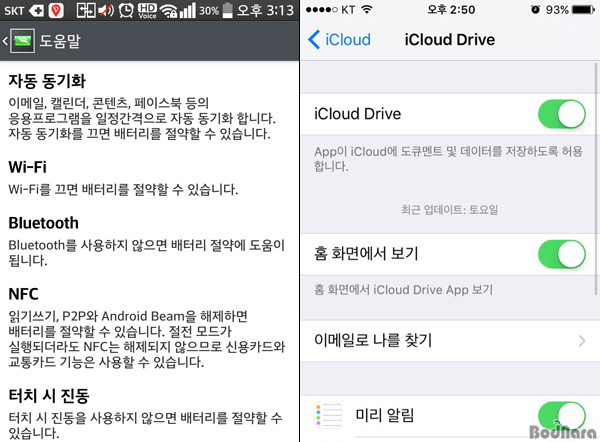Tap the 도움말 title in the header
600x442 pixels.
[x=60, y=41]
